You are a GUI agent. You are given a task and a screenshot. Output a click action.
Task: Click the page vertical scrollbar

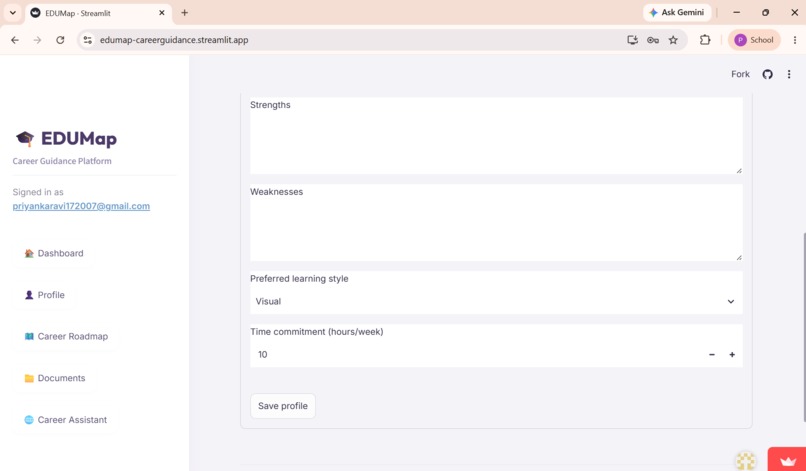(x=803, y=327)
